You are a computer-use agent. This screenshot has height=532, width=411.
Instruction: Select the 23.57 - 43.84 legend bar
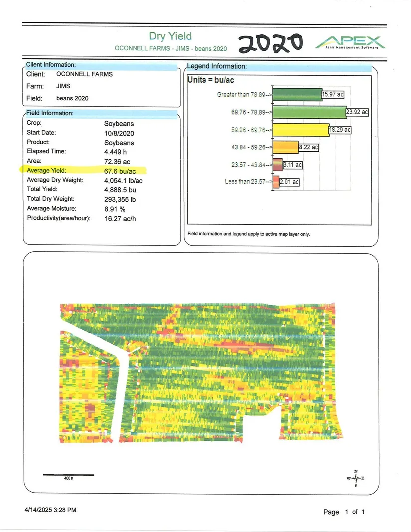click(x=277, y=165)
